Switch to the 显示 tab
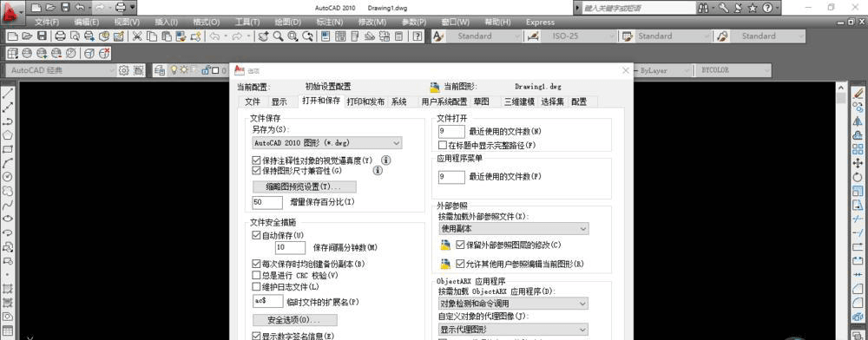Image resolution: width=868 pixels, height=340 pixels. 279,101
